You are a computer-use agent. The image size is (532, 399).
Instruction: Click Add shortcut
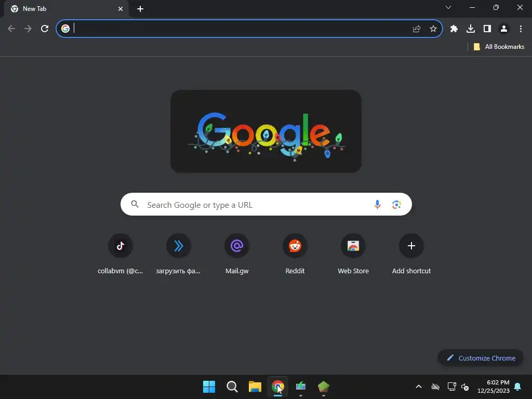click(x=411, y=254)
